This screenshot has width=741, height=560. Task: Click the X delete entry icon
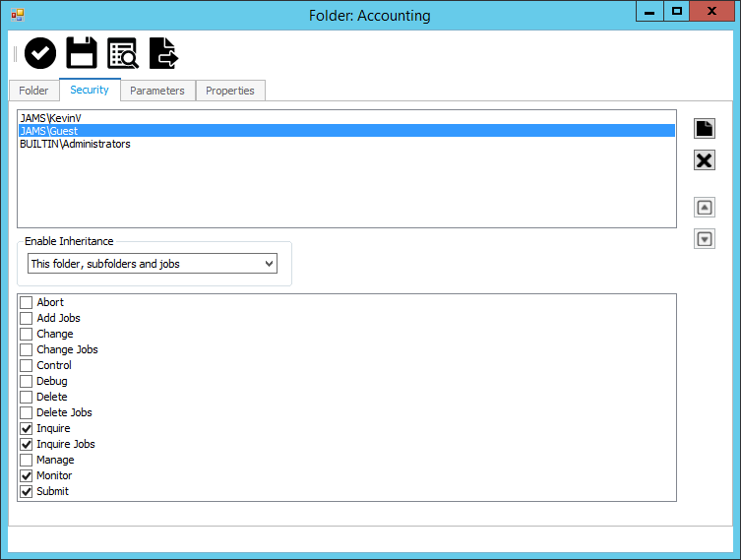click(705, 160)
